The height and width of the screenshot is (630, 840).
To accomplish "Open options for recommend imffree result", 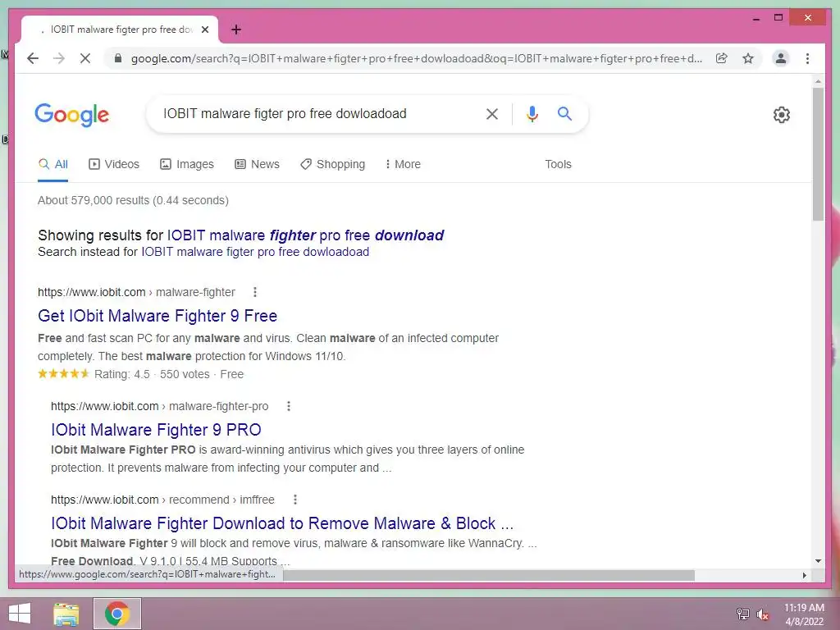I will point(295,500).
